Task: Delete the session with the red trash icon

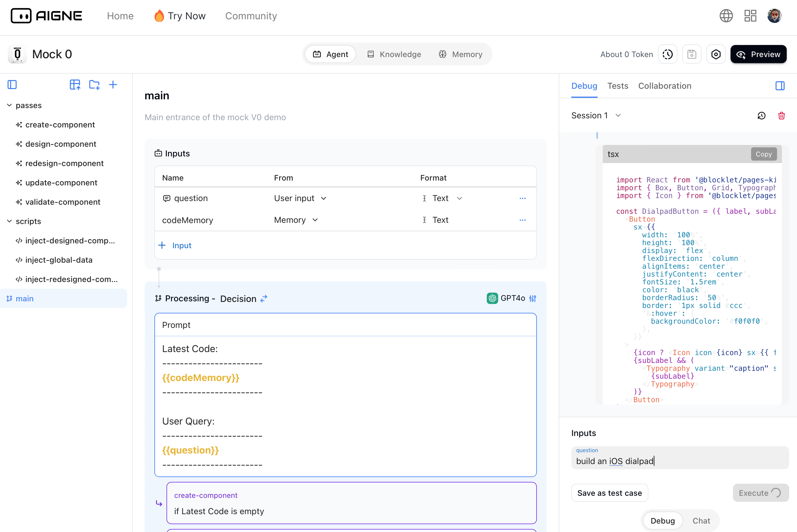Action: click(x=781, y=116)
